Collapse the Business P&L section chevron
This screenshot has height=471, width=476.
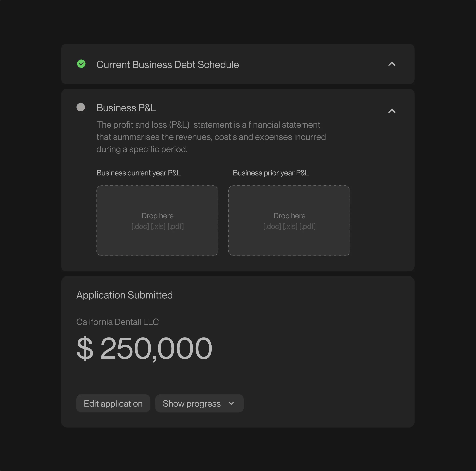coord(392,111)
